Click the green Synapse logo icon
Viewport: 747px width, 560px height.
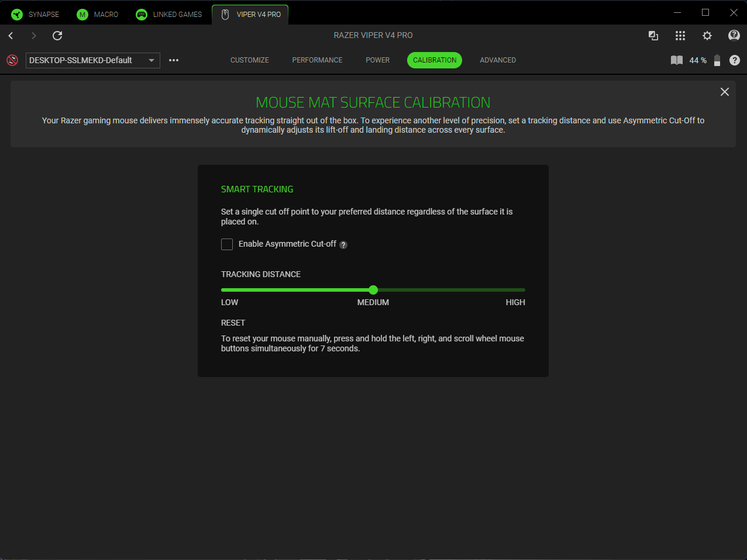(x=17, y=15)
